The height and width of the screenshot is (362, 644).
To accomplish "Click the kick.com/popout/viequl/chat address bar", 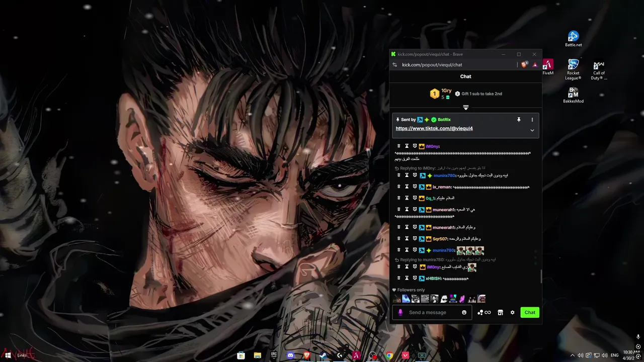I will [432, 65].
